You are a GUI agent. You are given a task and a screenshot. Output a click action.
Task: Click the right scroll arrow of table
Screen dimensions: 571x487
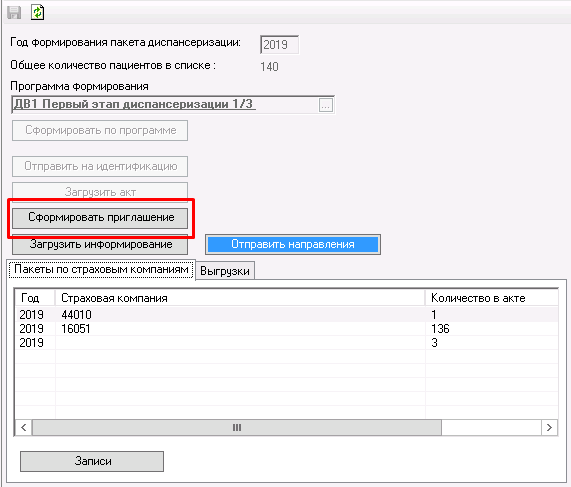point(549,427)
